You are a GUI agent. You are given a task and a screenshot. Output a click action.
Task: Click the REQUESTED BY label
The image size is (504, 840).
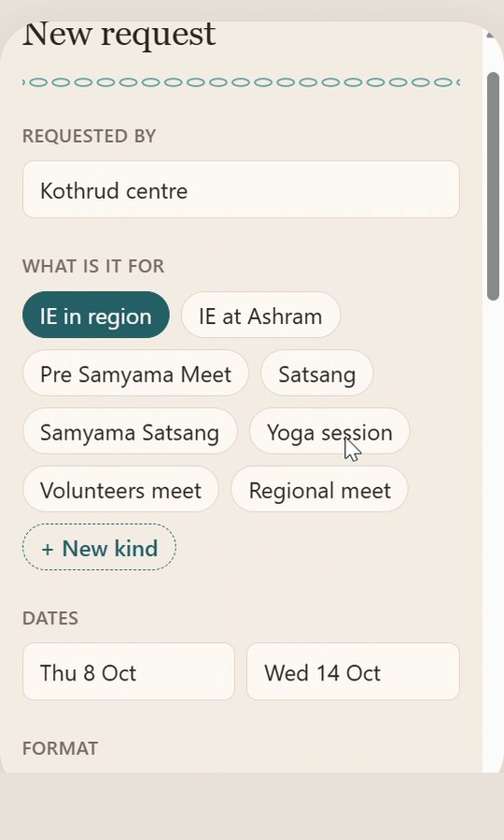tap(89, 136)
